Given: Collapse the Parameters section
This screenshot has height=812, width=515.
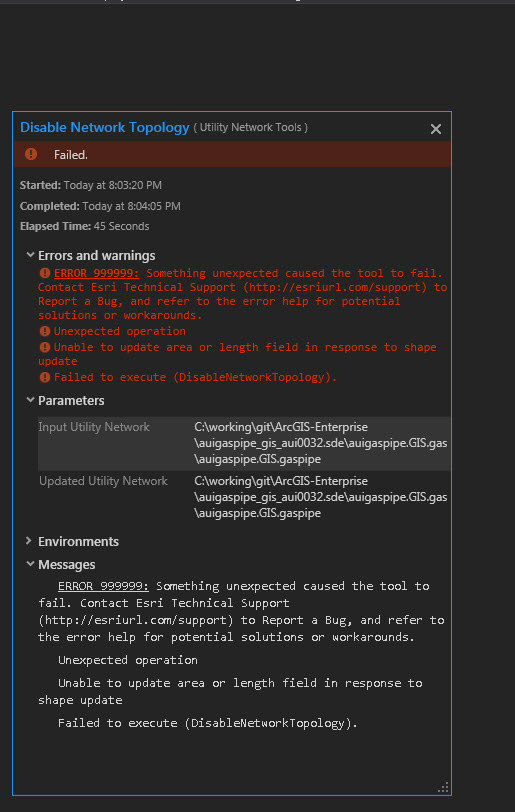Looking at the screenshot, I should [x=30, y=400].
